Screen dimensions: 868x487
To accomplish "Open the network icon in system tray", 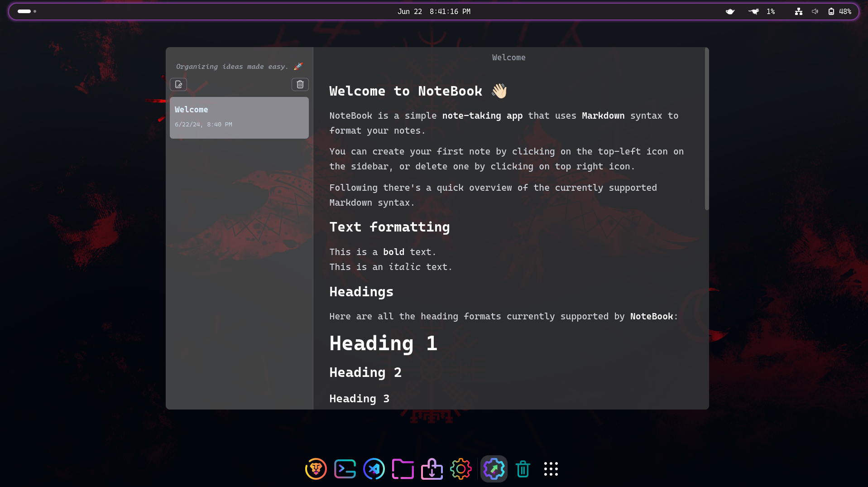I will (x=799, y=11).
